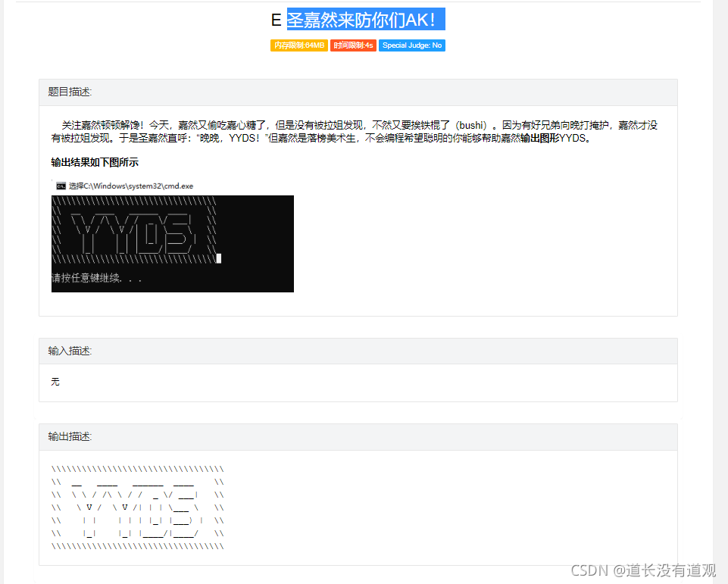Click the 时间限制:4s red badge

[353, 45]
